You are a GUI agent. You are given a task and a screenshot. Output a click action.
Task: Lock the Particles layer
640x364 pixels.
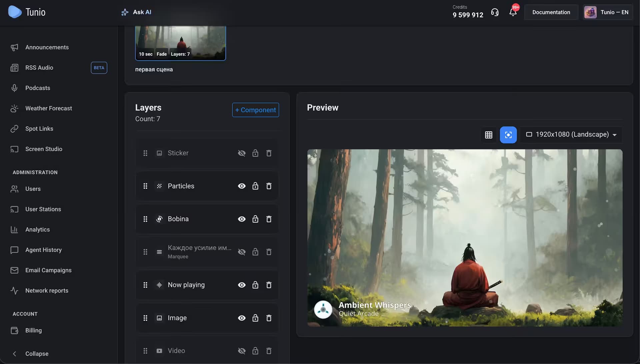pyautogui.click(x=255, y=186)
